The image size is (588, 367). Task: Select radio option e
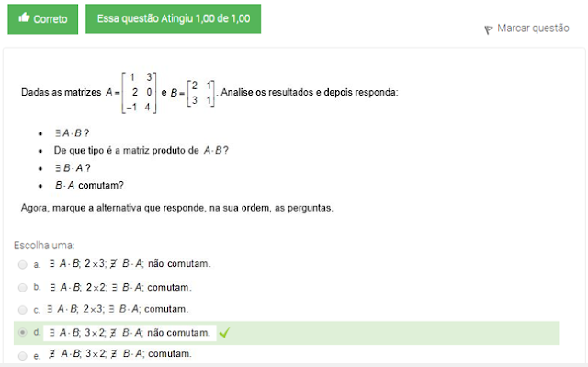22,356
